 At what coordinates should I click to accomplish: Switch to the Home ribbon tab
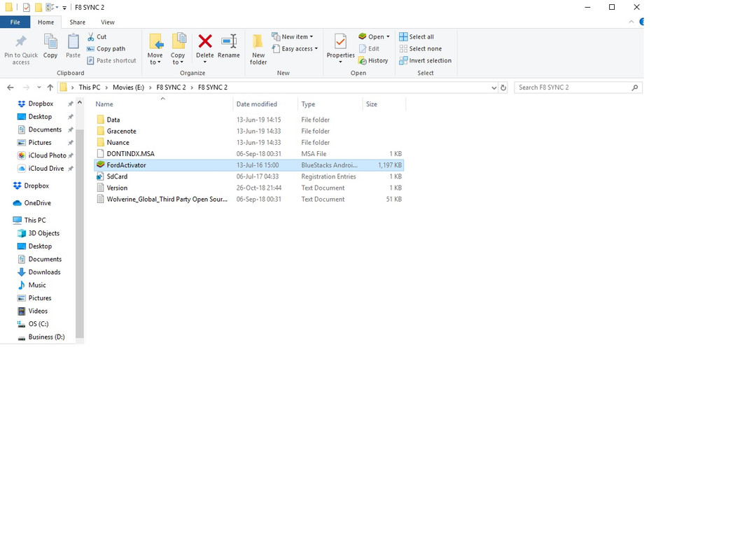[x=46, y=22]
